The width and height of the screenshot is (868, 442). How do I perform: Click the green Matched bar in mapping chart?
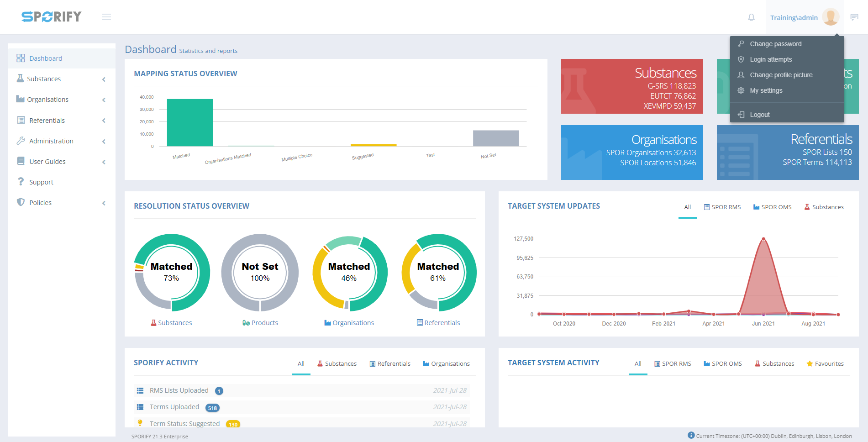tap(190, 122)
